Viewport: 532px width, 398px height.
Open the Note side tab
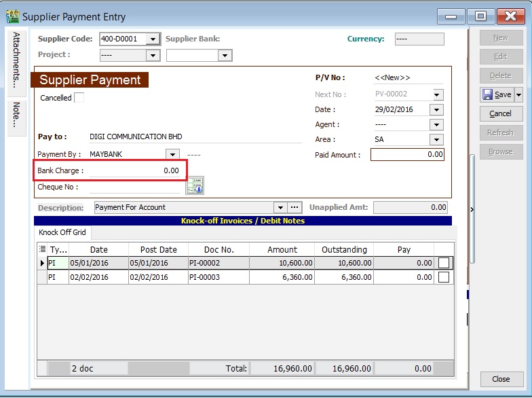pos(16,115)
